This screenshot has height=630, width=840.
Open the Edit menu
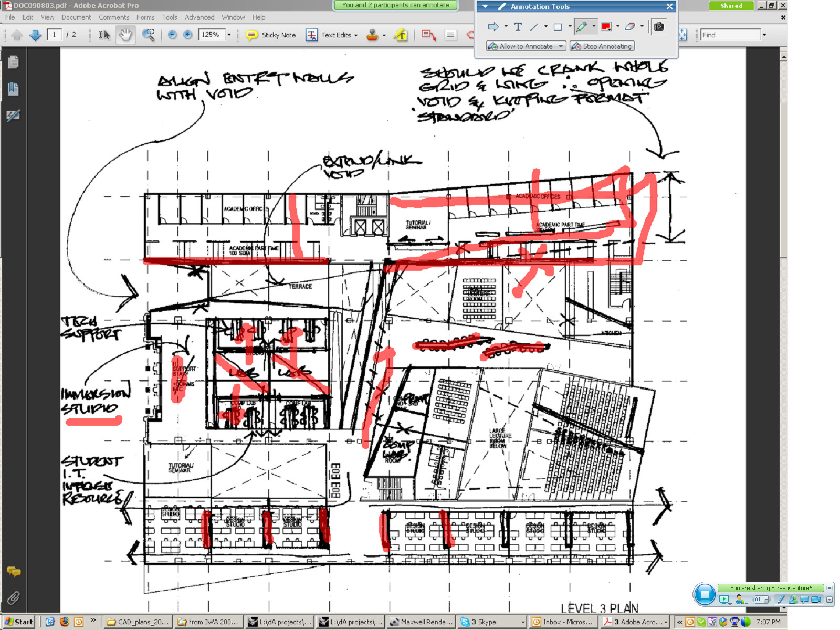[x=28, y=17]
